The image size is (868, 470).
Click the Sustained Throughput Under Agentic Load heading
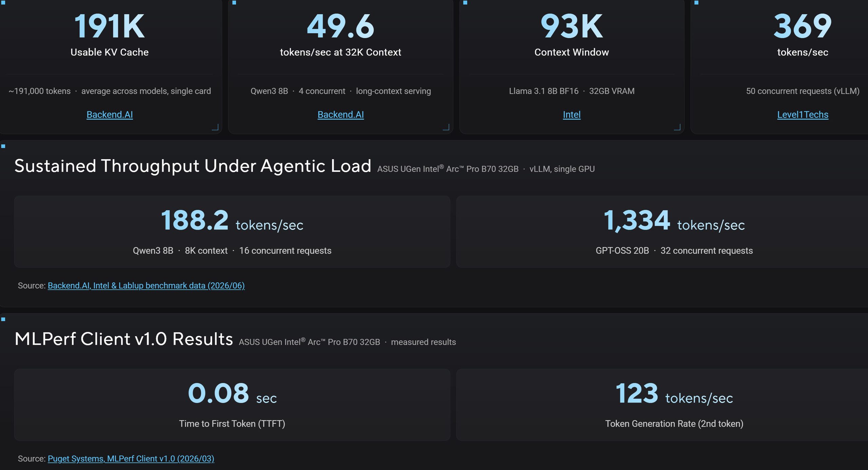pyautogui.click(x=193, y=166)
